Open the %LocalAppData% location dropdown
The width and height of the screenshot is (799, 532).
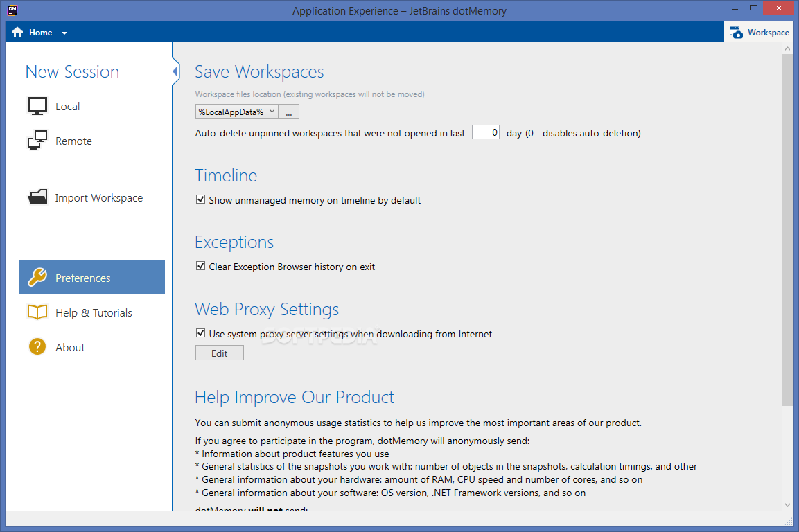237,112
